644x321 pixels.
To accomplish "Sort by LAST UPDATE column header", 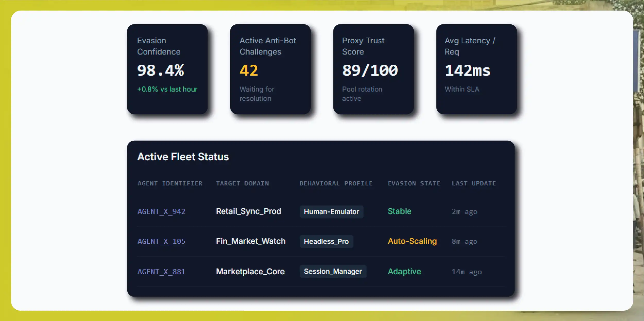I will (x=474, y=183).
